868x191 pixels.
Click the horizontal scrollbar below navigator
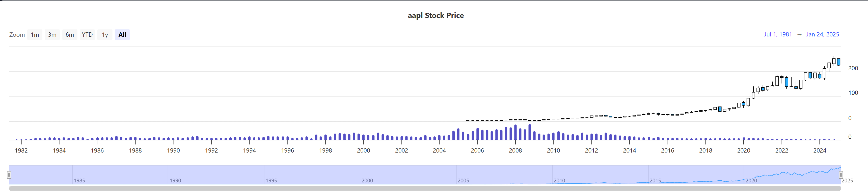425,188
